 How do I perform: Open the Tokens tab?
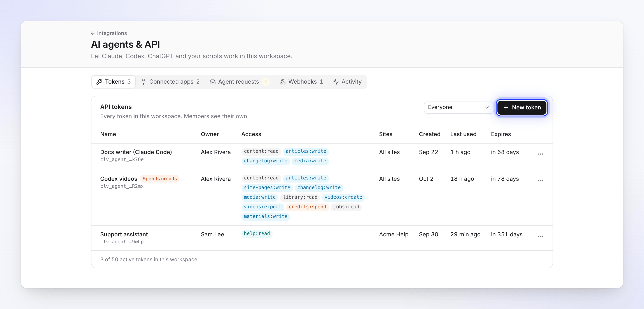point(114,82)
